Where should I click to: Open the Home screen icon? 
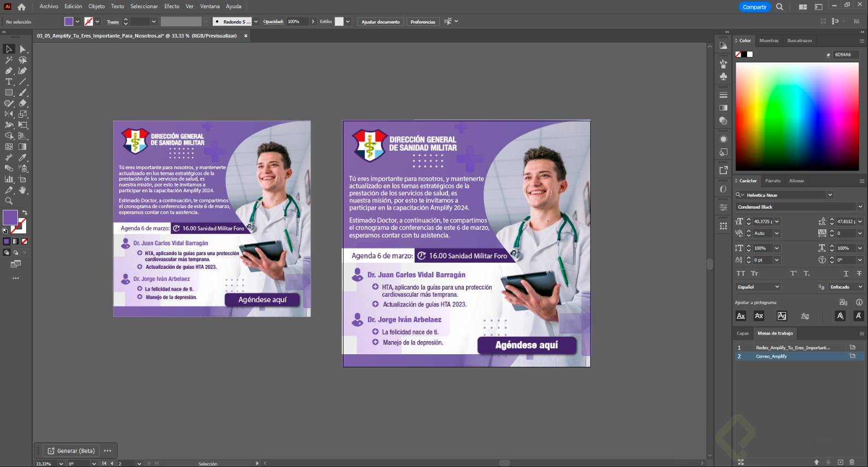(x=21, y=7)
